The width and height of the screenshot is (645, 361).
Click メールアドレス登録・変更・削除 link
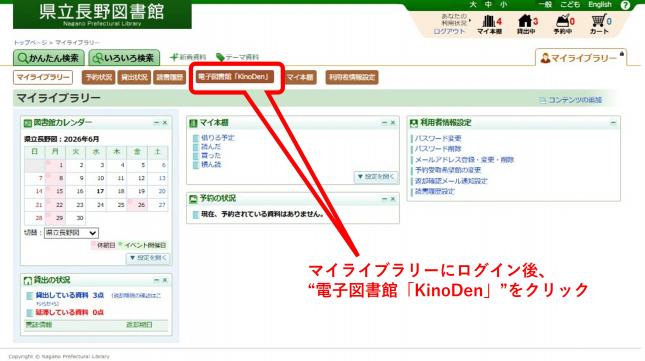pyautogui.click(x=464, y=160)
